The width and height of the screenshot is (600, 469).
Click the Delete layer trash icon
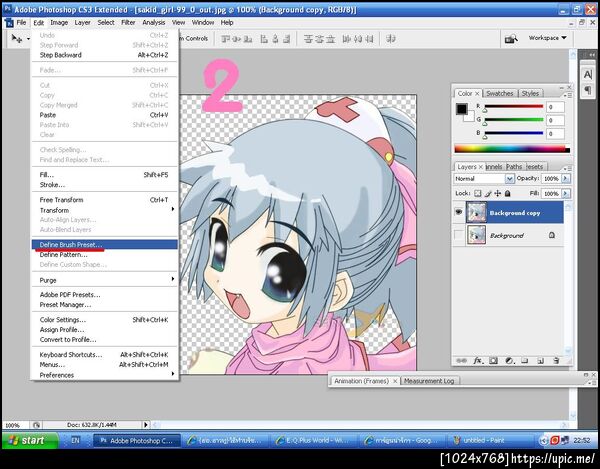pyautogui.click(x=556, y=360)
